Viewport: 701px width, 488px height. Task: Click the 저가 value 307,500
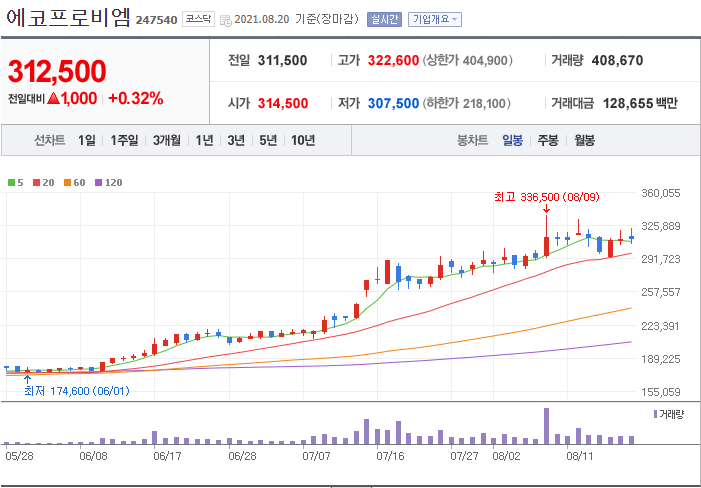point(393,103)
